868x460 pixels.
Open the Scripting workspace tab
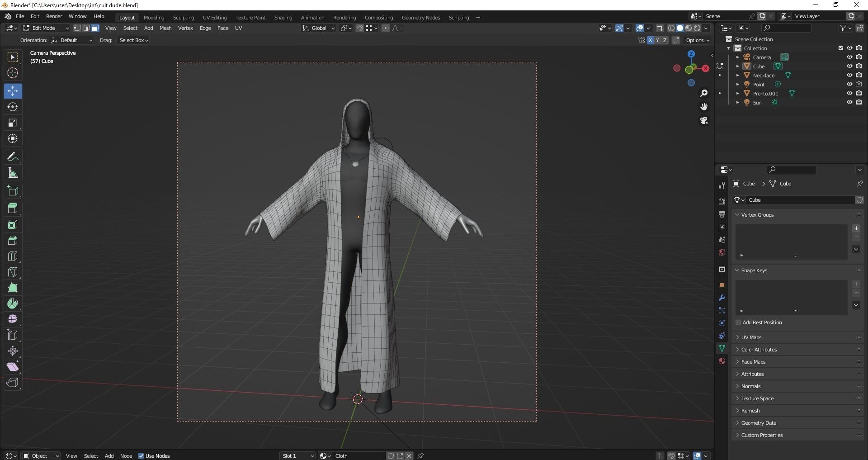pos(458,17)
